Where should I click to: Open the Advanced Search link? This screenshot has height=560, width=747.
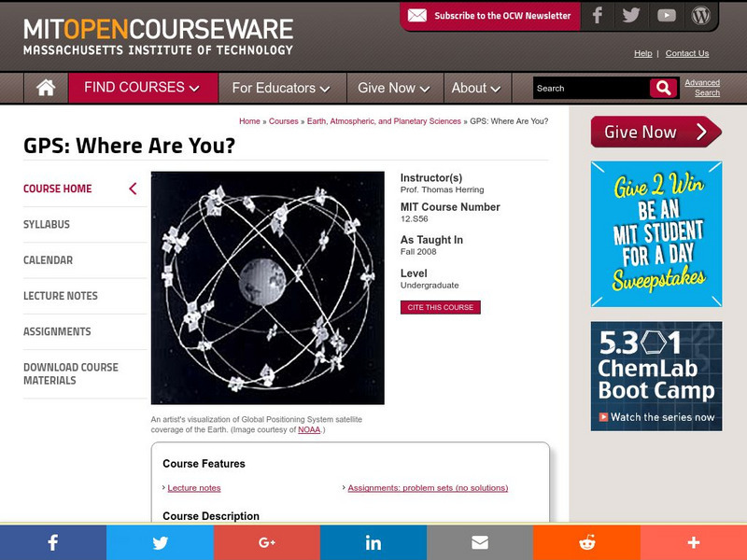702,88
